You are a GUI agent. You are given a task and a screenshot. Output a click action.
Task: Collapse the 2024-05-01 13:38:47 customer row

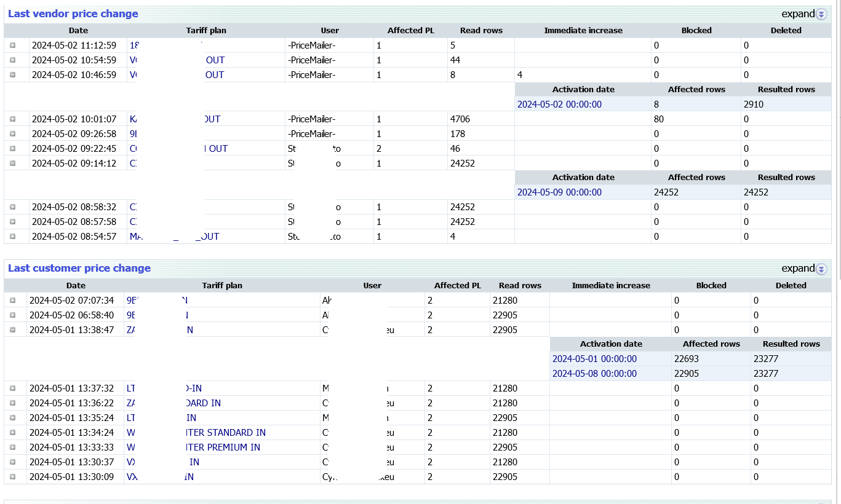click(x=12, y=330)
